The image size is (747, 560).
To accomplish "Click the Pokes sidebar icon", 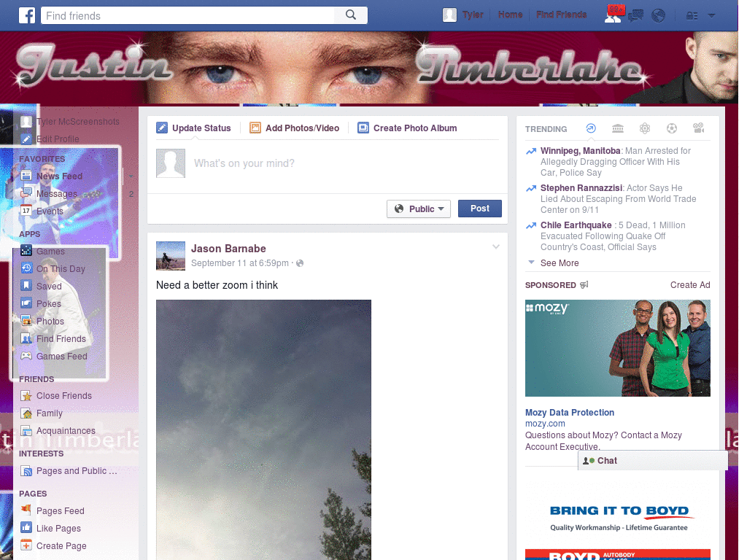I will (26, 303).
